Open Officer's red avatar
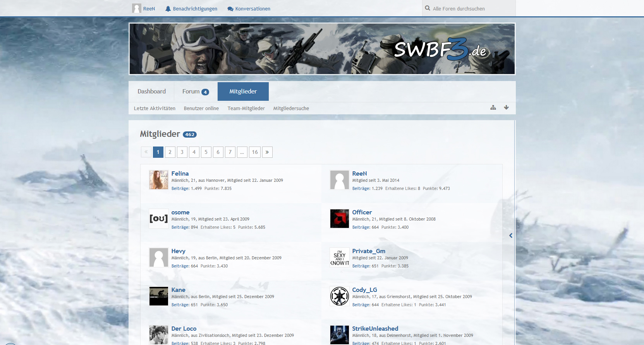The height and width of the screenshot is (345, 644). 340,219
